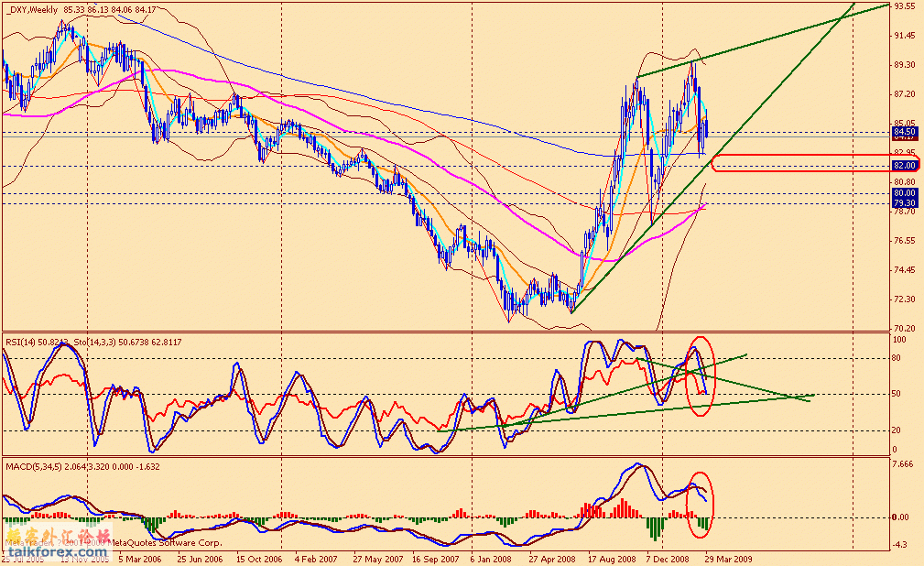Image resolution: width=924 pixels, height=566 pixels.
Task: Click the 82.00 price level tag
Action: (x=905, y=166)
